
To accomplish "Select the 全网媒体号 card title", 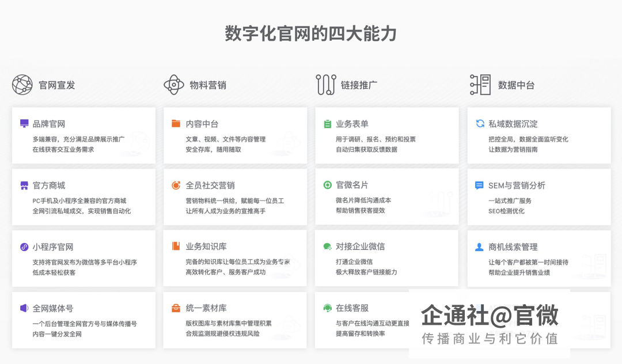I will (x=53, y=308).
